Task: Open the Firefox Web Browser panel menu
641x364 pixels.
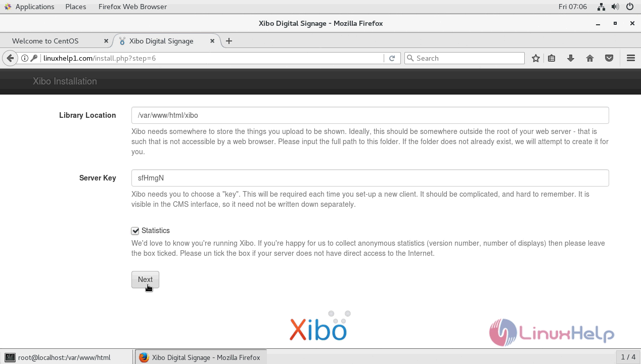Action: [x=132, y=7]
